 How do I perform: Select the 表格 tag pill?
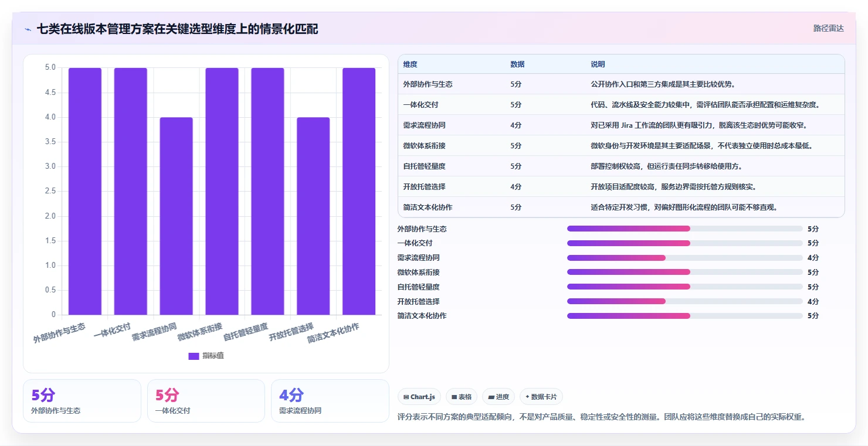(462, 397)
